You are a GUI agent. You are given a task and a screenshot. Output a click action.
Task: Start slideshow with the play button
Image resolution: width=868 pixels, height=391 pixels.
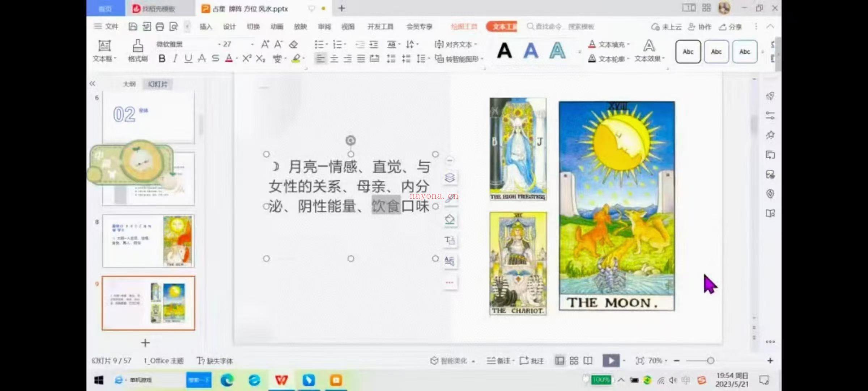click(611, 361)
